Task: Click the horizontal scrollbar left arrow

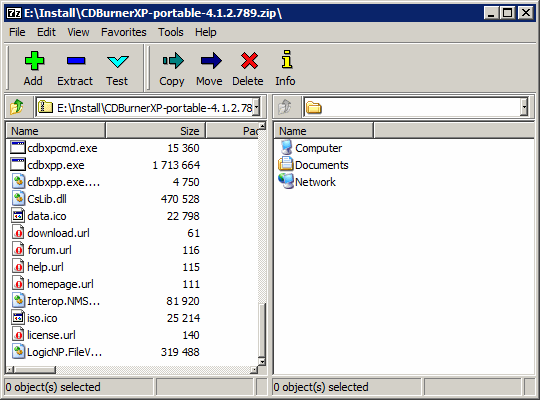Action: tap(10, 370)
